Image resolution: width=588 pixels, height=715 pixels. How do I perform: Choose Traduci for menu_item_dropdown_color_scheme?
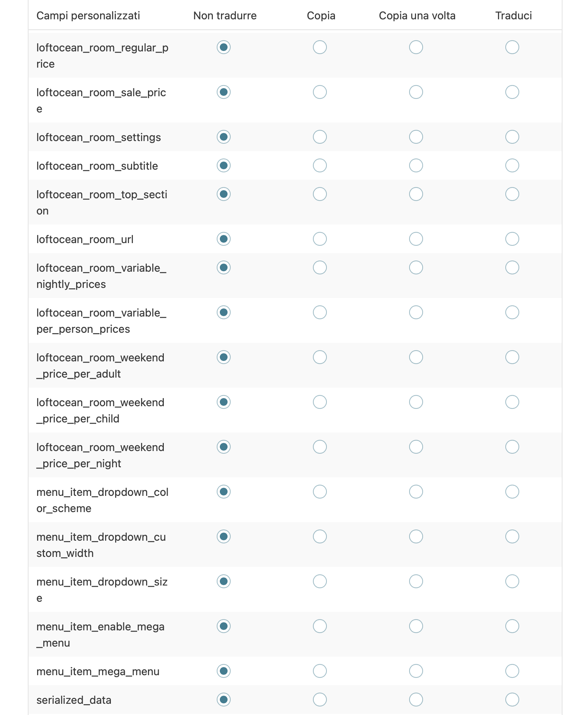click(x=512, y=492)
